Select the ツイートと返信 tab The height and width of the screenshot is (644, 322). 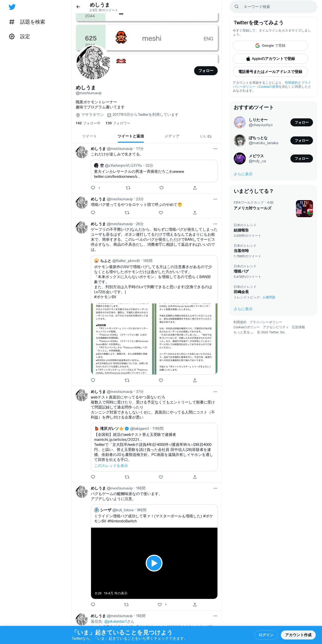tap(131, 136)
